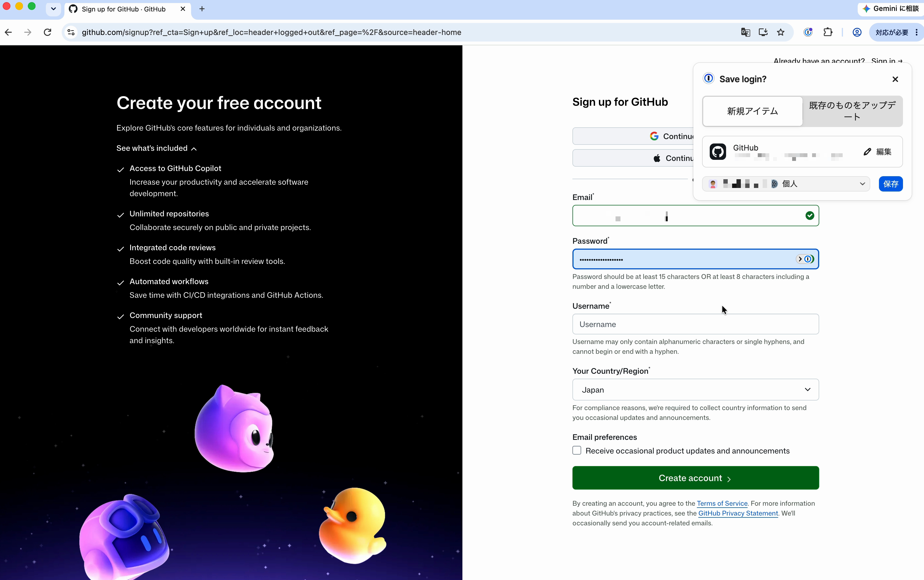Close the Save login popup
The width and height of the screenshot is (924, 580).
(895, 79)
